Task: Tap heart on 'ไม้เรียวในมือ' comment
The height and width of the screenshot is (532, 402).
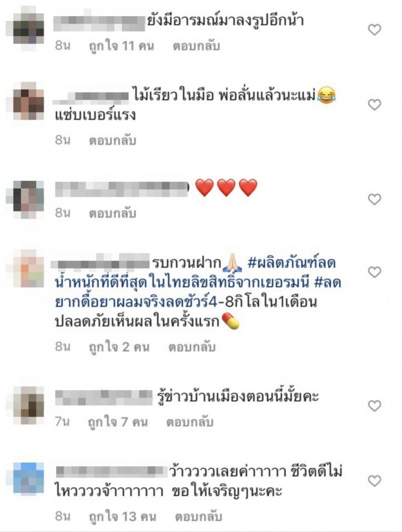Action: [374, 105]
